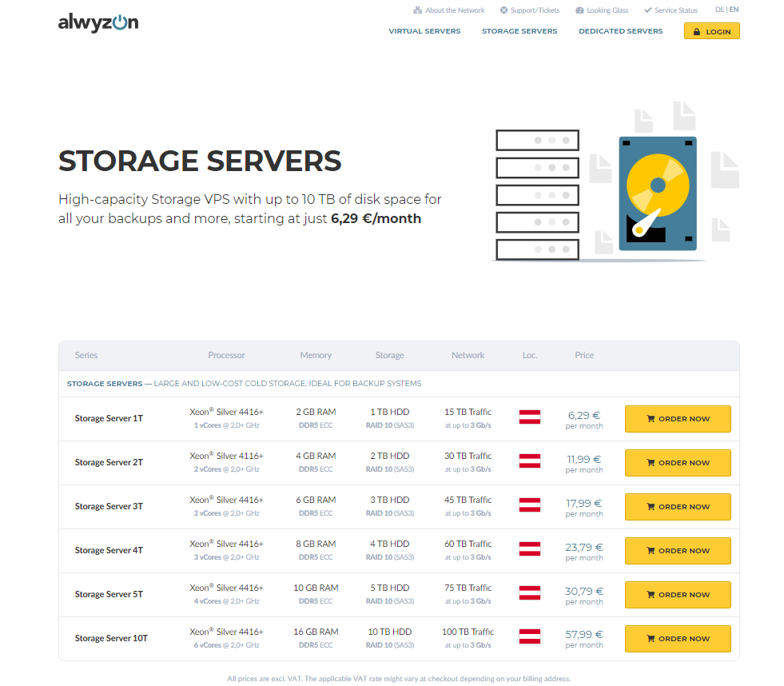Open the About the Network link
Screen dimensions: 784x686
449,10
